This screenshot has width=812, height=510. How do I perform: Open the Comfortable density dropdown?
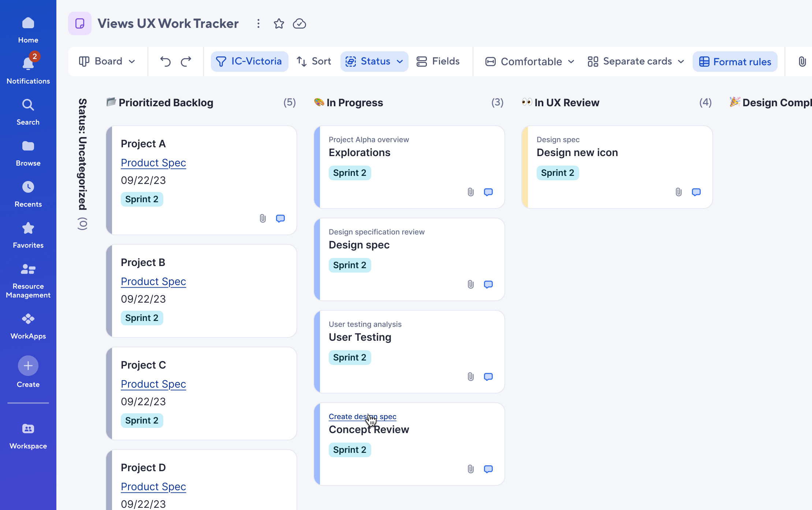pos(530,62)
